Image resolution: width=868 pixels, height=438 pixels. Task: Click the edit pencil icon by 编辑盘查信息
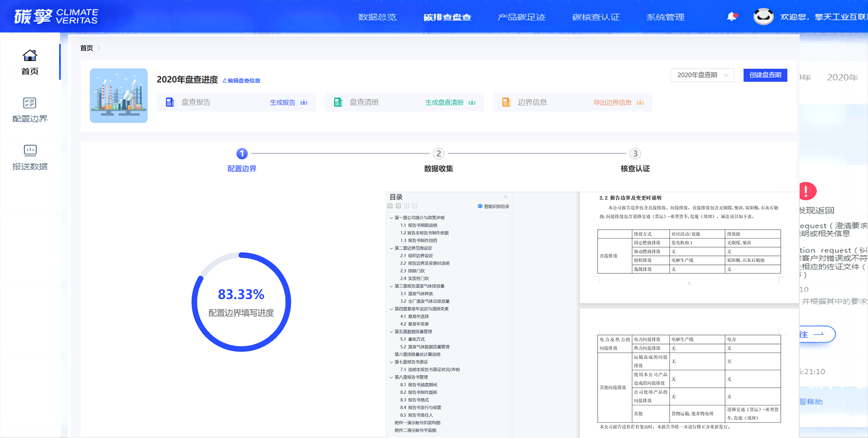[225, 80]
